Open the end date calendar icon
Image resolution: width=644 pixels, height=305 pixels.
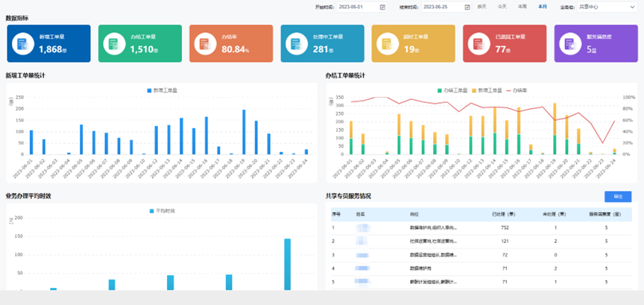click(467, 7)
